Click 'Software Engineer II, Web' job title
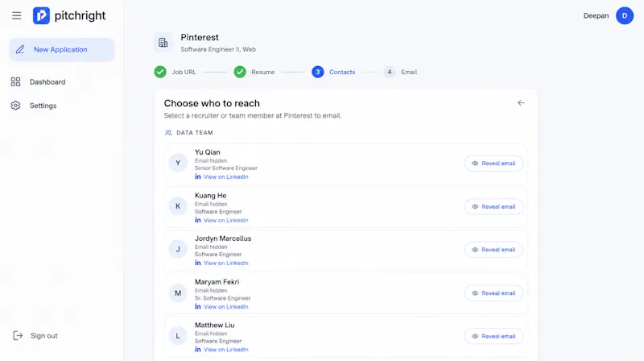 pos(218,49)
